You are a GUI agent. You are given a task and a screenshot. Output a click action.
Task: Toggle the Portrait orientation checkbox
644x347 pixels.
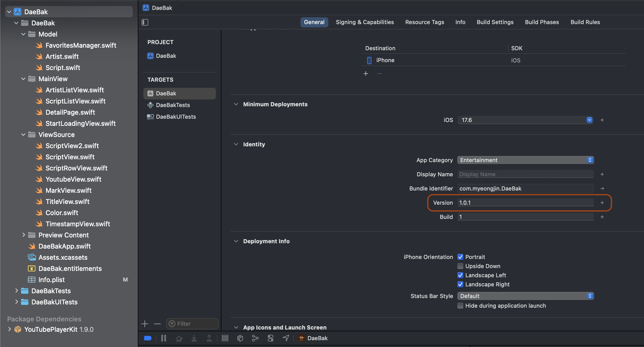click(460, 257)
